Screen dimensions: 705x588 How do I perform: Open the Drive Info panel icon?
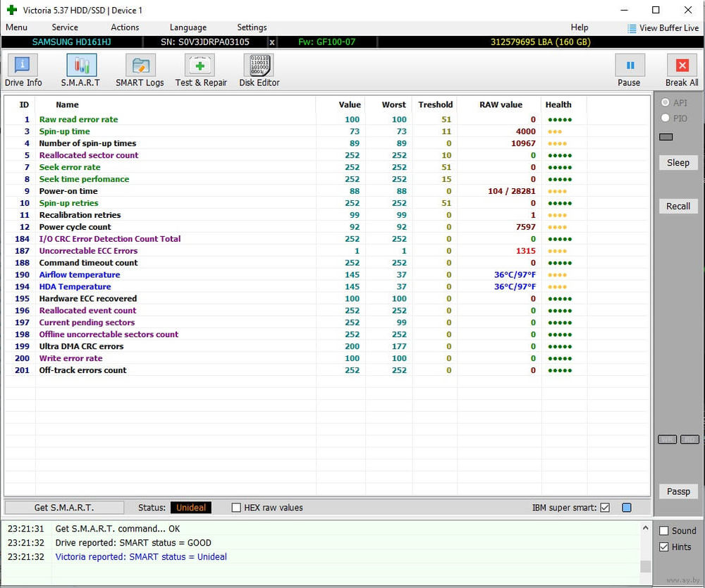pos(23,65)
